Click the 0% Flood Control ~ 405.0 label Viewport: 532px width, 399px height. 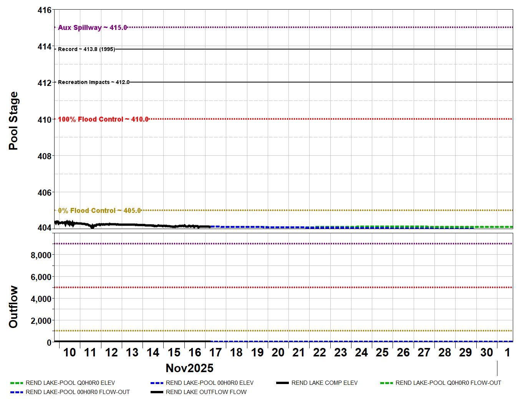(x=99, y=211)
